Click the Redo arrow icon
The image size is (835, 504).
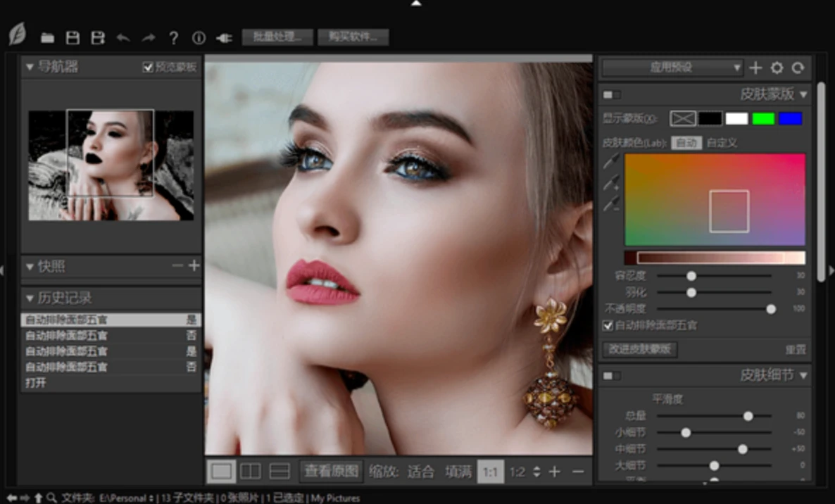tap(148, 38)
